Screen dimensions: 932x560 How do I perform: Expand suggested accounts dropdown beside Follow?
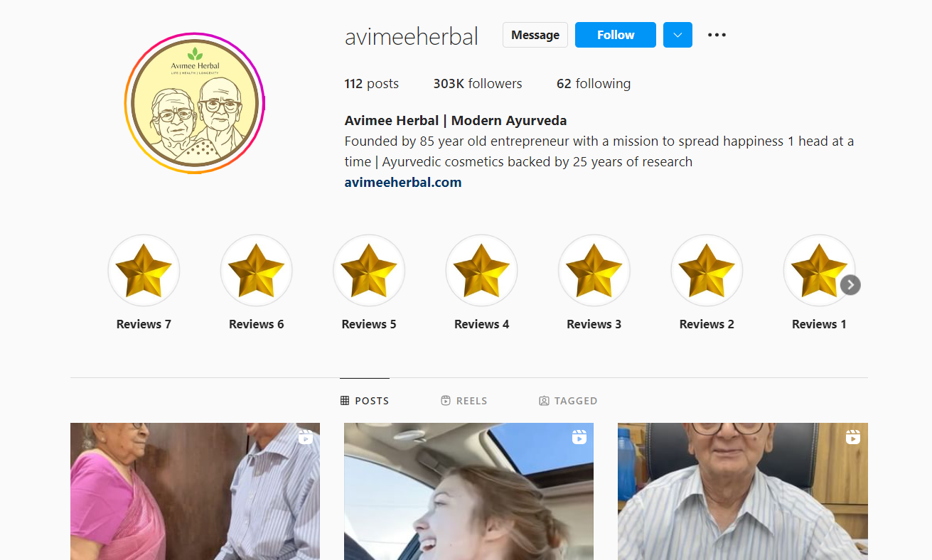[x=677, y=35]
